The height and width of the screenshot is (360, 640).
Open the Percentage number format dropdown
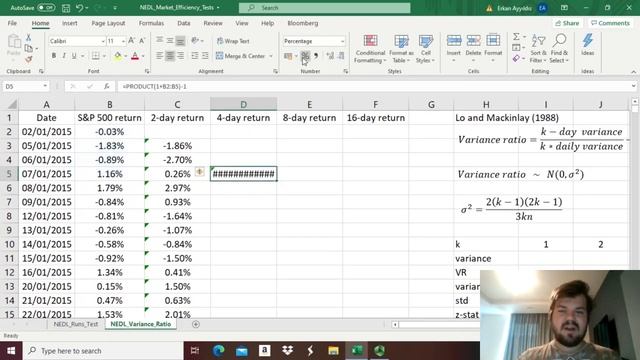342,41
